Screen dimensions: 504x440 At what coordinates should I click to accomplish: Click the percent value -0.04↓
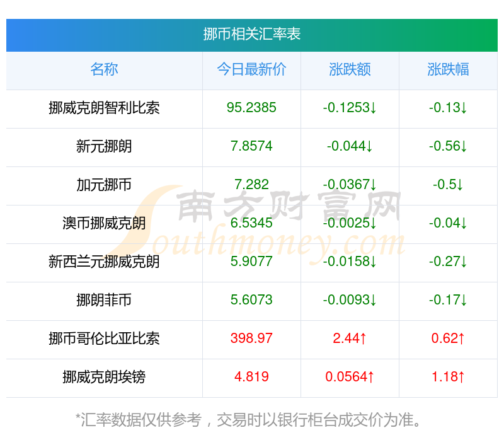pos(448,223)
